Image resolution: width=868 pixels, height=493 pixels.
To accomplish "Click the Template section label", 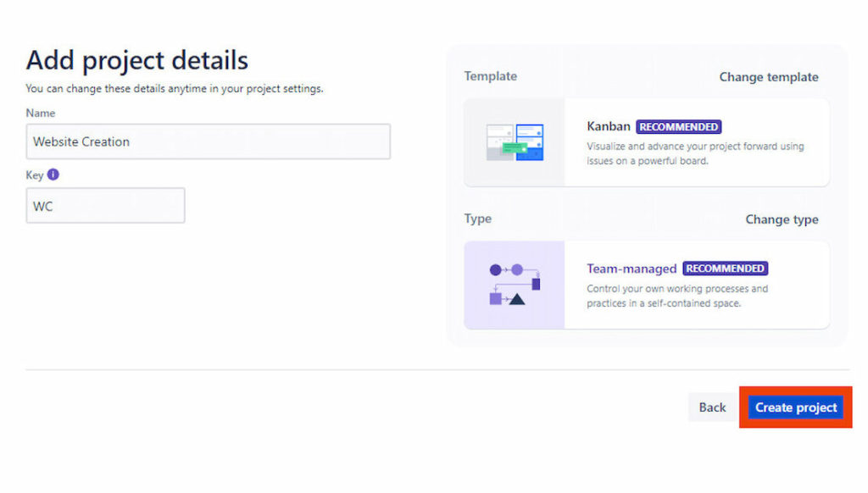I will (490, 76).
